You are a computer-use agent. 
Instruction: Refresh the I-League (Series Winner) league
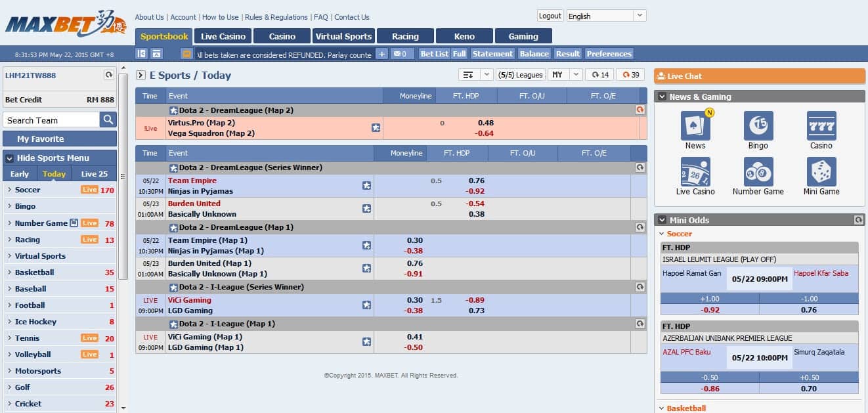(640, 287)
